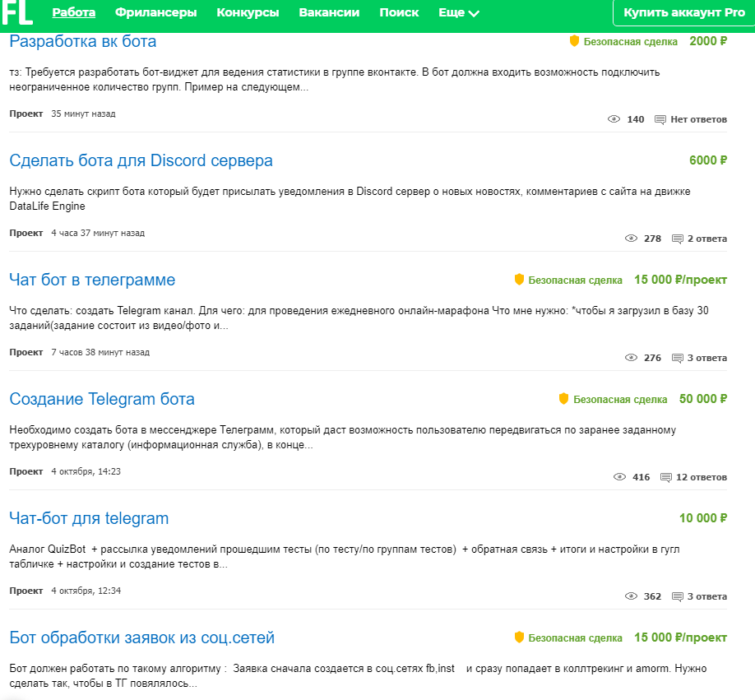Click comment icon beside '3 ответа' on Чат бот в телеграмме
755x700 pixels.
(678, 358)
